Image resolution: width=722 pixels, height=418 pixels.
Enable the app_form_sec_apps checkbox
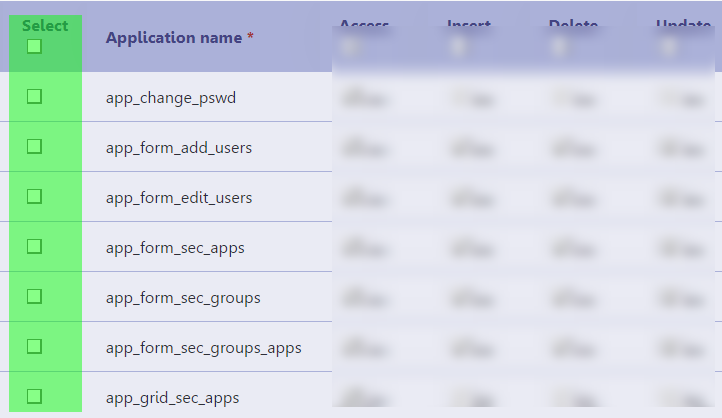pyautogui.click(x=34, y=246)
